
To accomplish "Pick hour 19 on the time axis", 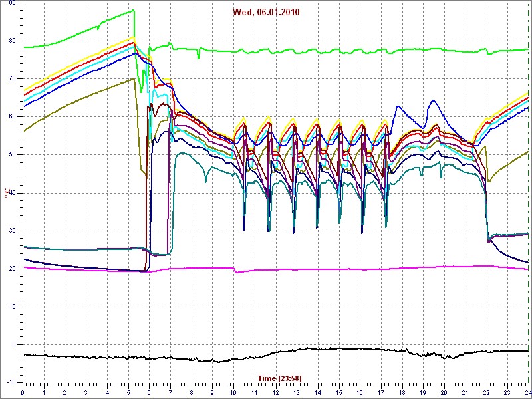I will [x=423, y=392].
